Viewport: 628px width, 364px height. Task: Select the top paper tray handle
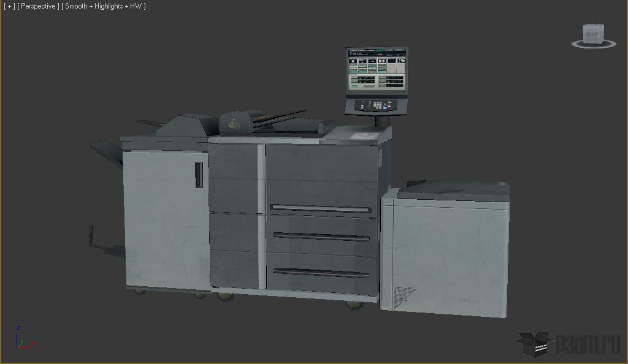point(320,209)
